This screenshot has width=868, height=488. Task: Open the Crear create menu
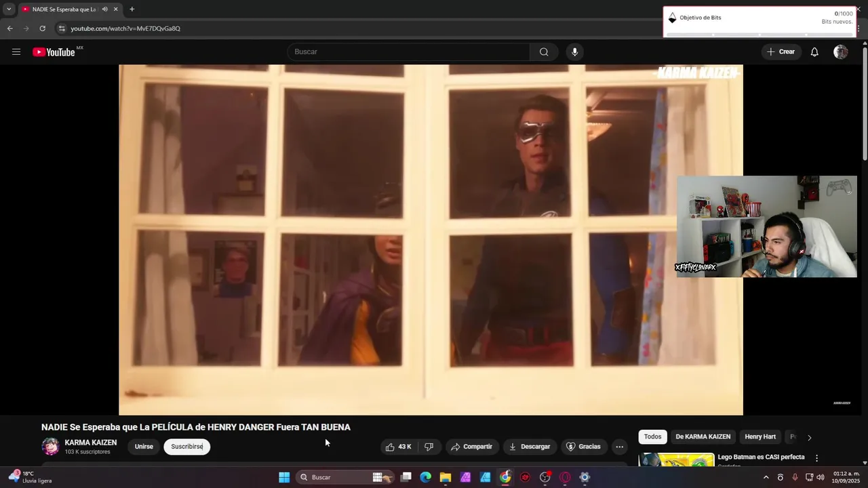(781, 52)
